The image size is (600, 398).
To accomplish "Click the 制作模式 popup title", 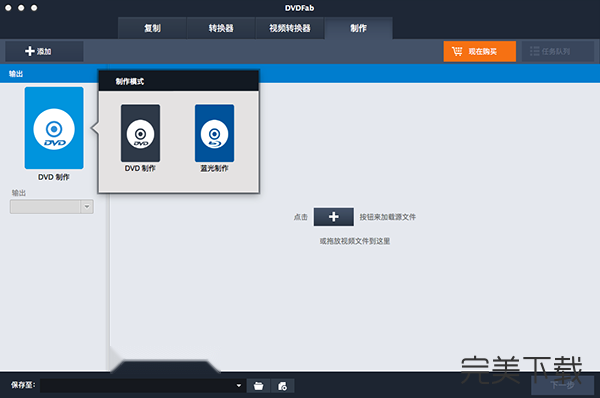I will point(130,82).
